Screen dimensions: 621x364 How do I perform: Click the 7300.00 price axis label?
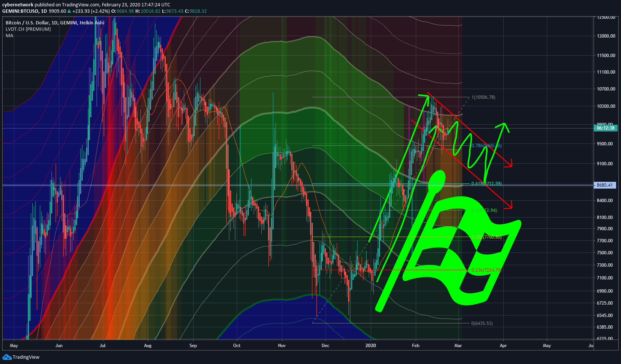coord(605,265)
